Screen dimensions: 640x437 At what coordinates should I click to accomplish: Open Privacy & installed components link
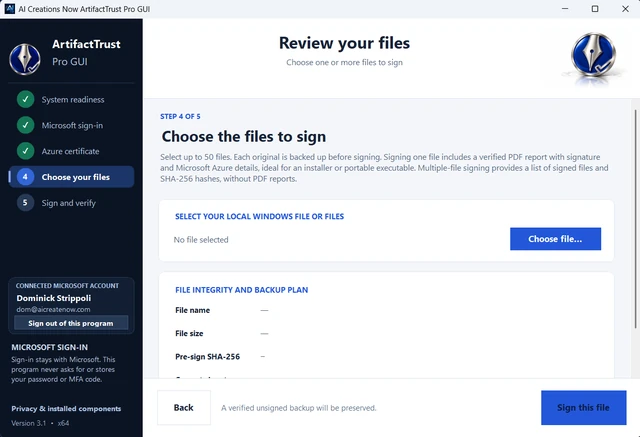click(66, 408)
